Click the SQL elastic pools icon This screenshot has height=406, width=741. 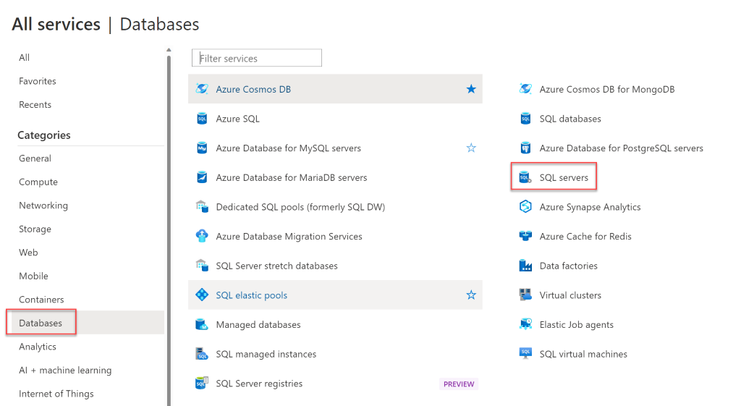tap(202, 295)
